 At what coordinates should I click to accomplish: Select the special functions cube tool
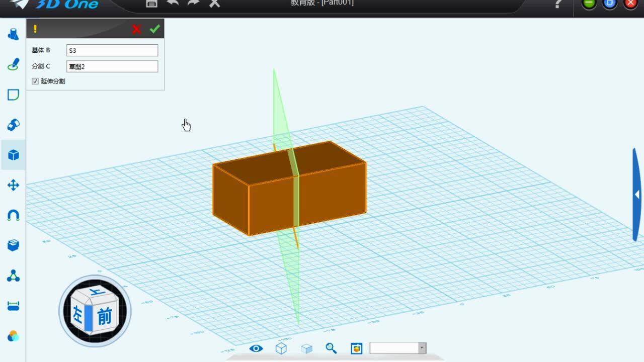coord(14,155)
